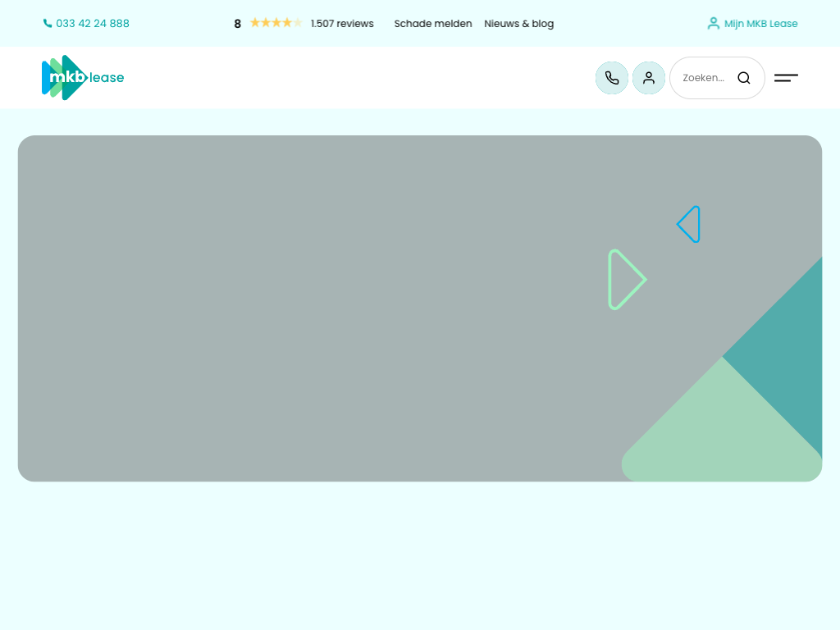Click the blue left-pointing triangle outline
This screenshot has height=630, width=840.
[690, 224]
